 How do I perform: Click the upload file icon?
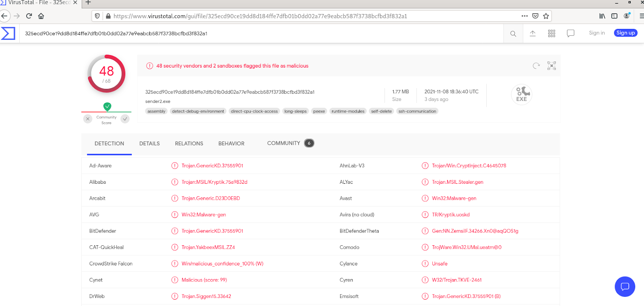pyautogui.click(x=533, y=33)
